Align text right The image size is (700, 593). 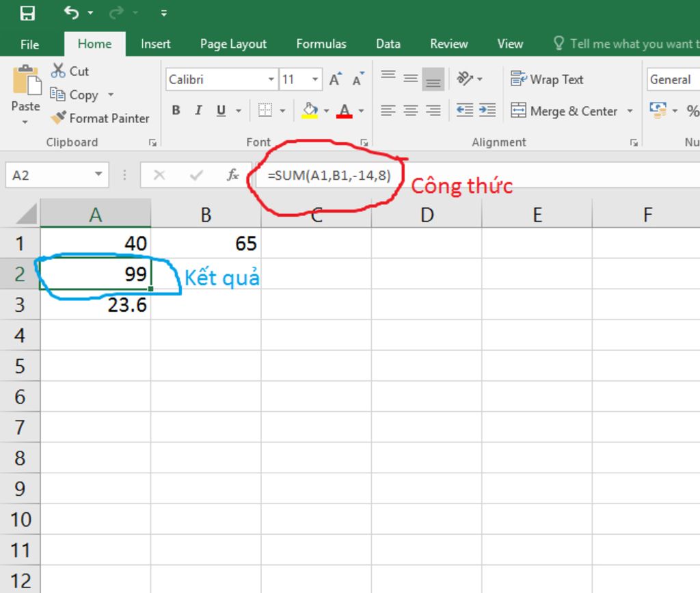pyautogui.click(x=433, y=110)
